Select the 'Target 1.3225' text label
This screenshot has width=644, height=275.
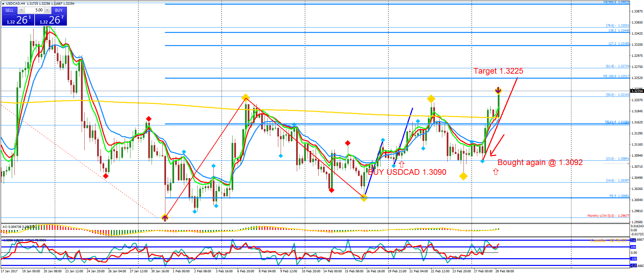click(x=498, y=71)
